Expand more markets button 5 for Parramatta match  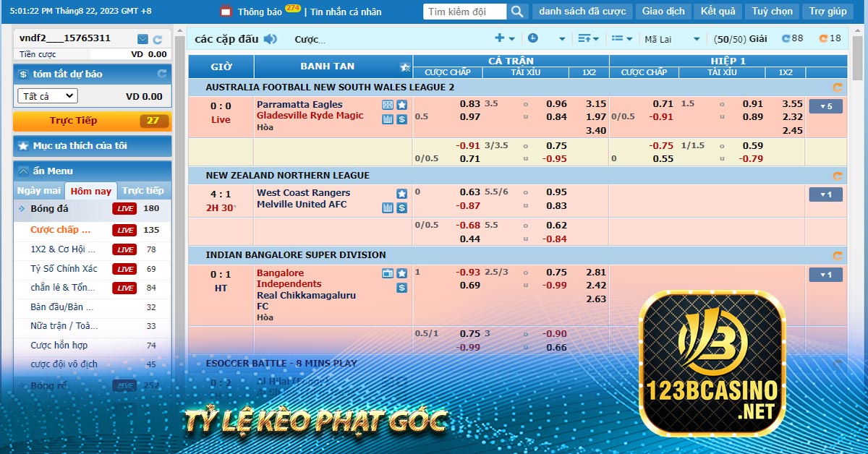(x=825, y=106)
